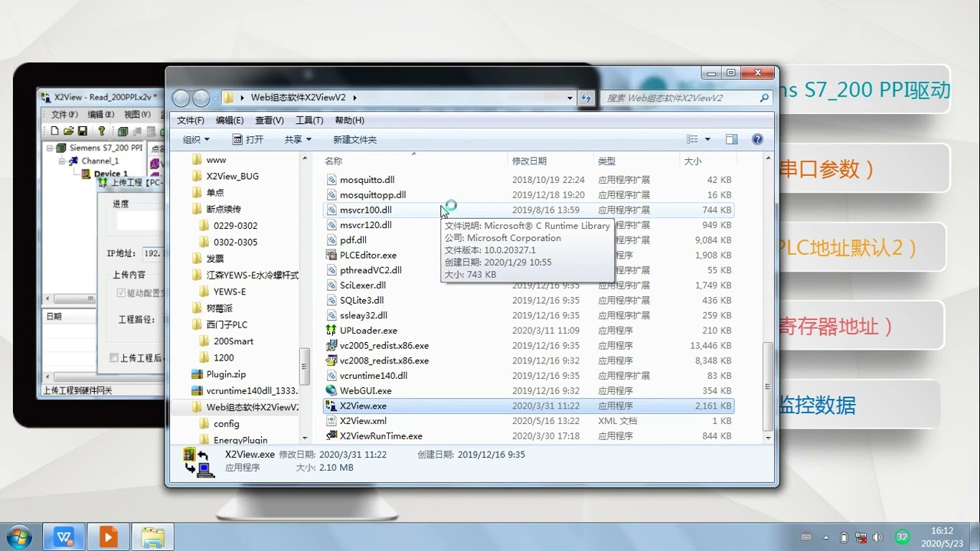The height and width of the screenshot is (551, 980).
Task: Open the view options dropdown arrow
Action: [x=707, y=139]
